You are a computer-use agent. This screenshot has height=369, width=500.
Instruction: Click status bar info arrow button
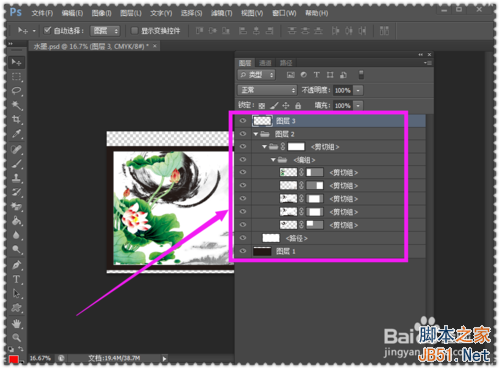164,359
